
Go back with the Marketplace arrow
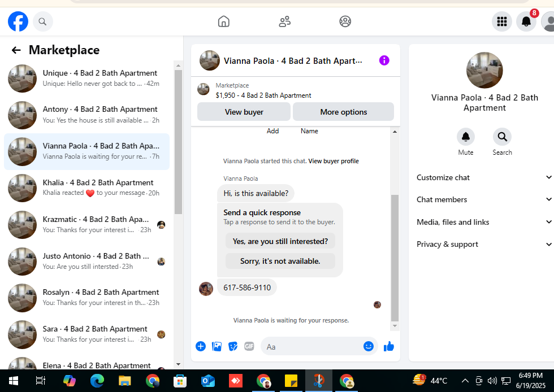tap(16, 50)
